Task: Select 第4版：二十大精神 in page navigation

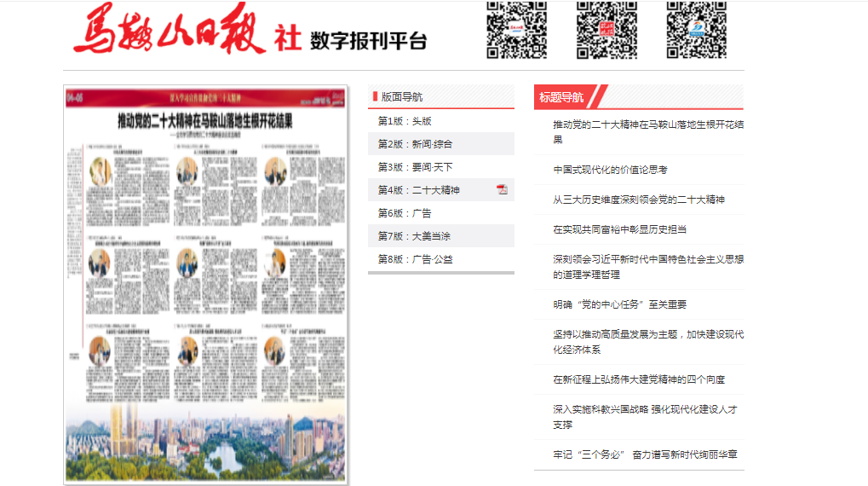Action: (418, 190)
